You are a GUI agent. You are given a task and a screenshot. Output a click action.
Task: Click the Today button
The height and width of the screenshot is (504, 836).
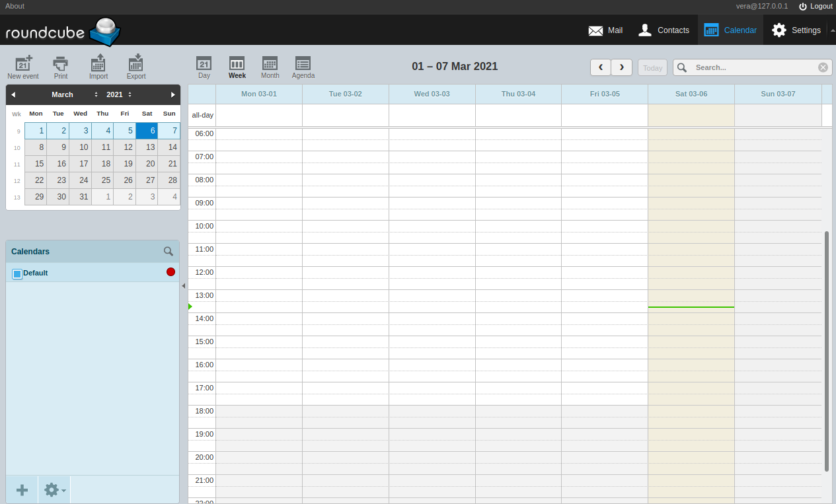coord(652,67)
